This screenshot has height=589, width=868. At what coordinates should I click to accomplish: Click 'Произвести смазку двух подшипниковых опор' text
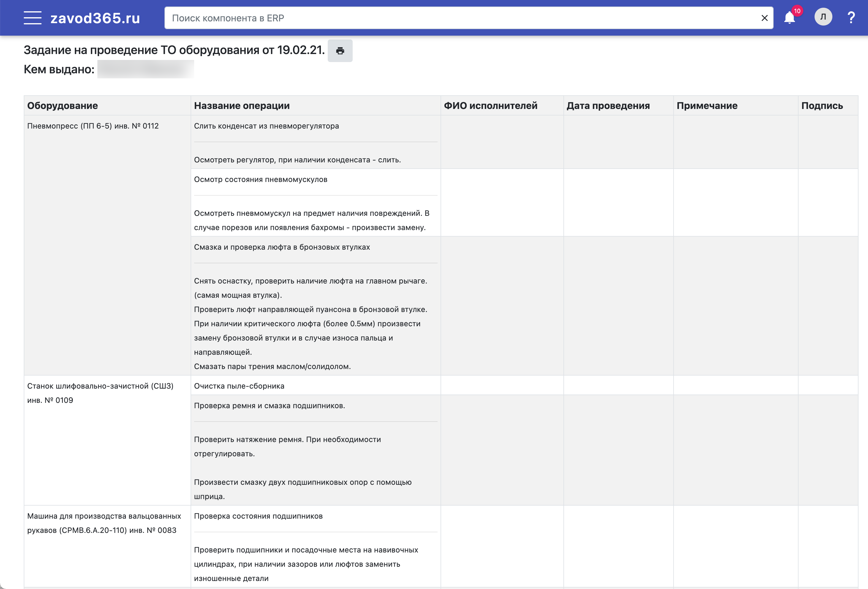click(302, 489)
